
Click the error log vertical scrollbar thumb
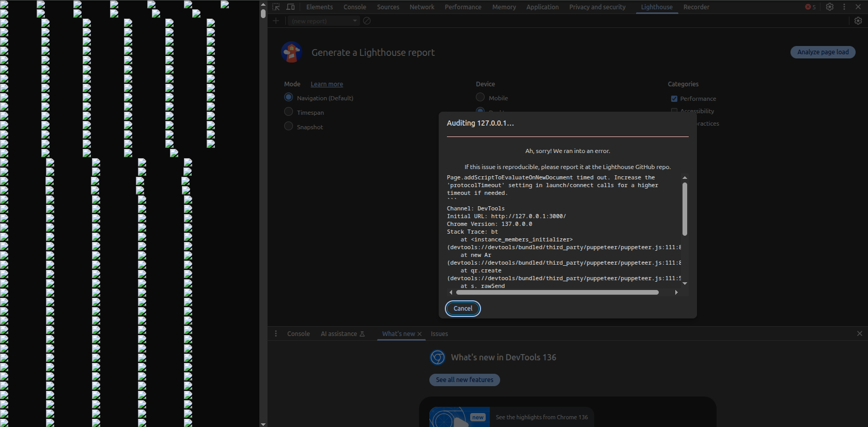tap(685, 209)
